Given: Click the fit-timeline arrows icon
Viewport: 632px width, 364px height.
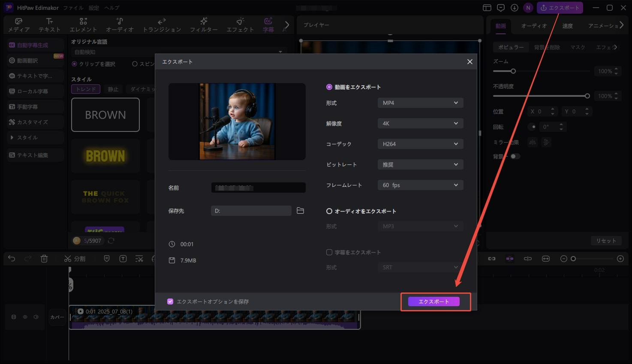Looking at the screenshot, I should click(x=546, y=259).
